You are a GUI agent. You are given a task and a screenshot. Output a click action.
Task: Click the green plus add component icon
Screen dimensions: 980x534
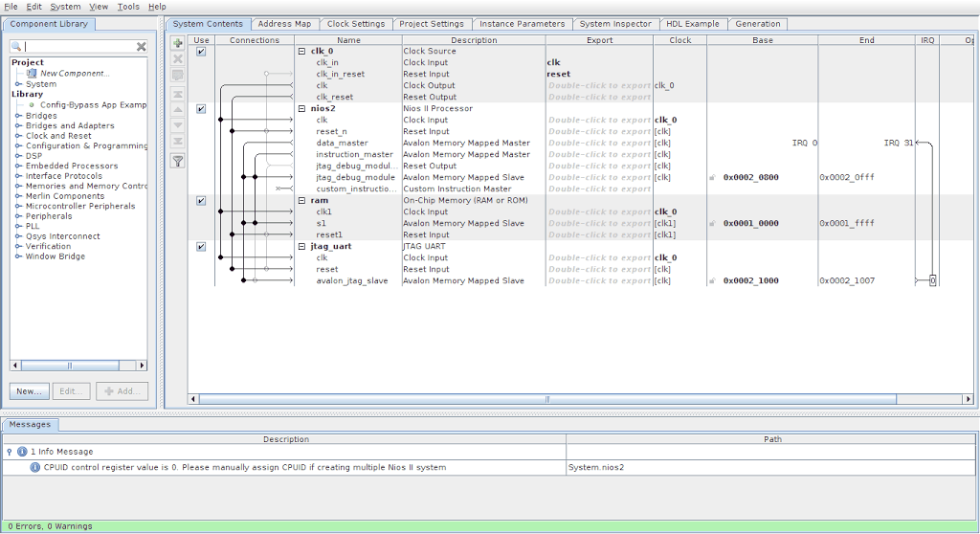177,43
